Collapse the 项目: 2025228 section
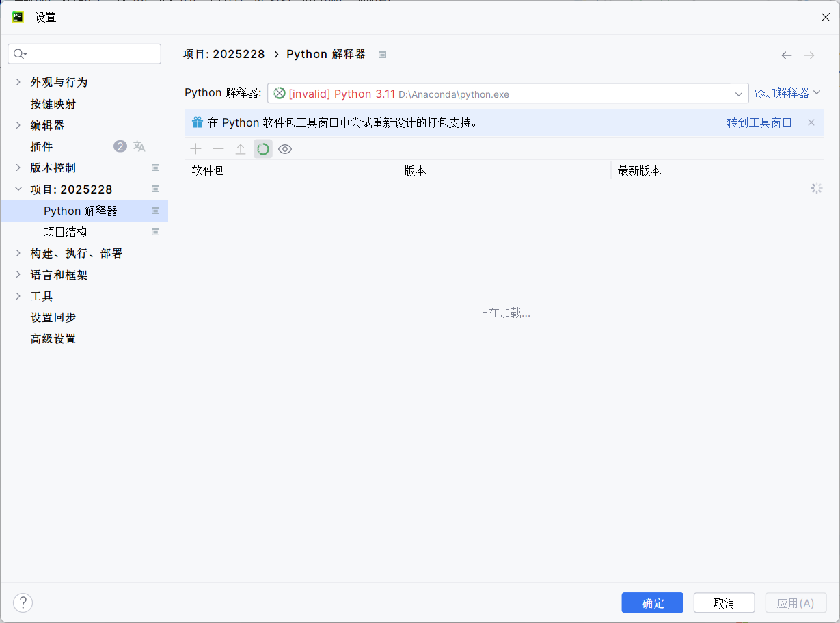 click(18, 189)
